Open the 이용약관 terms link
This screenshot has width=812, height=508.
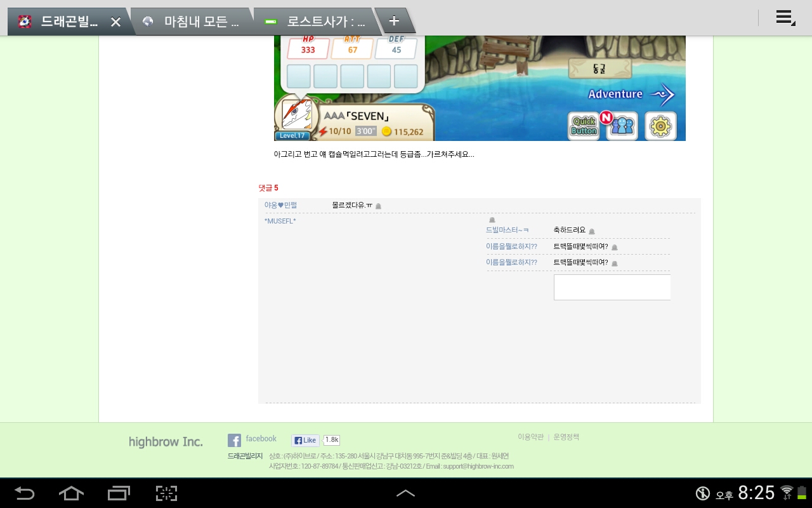coord(530,437)
